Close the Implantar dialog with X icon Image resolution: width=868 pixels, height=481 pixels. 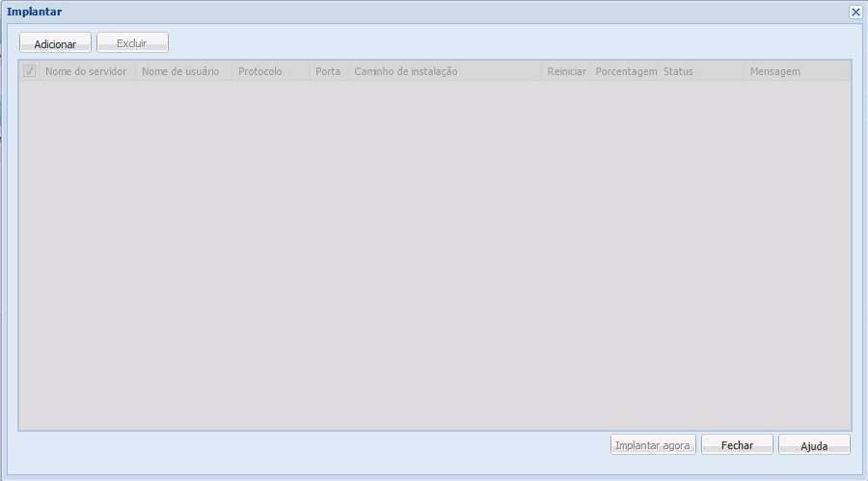[x=855, y=12]
